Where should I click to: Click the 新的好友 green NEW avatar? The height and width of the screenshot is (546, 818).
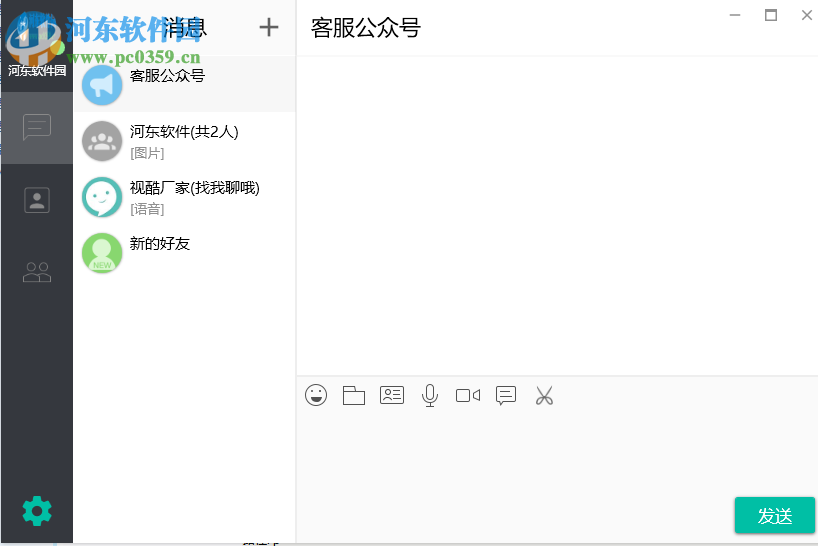coord(102,252)
